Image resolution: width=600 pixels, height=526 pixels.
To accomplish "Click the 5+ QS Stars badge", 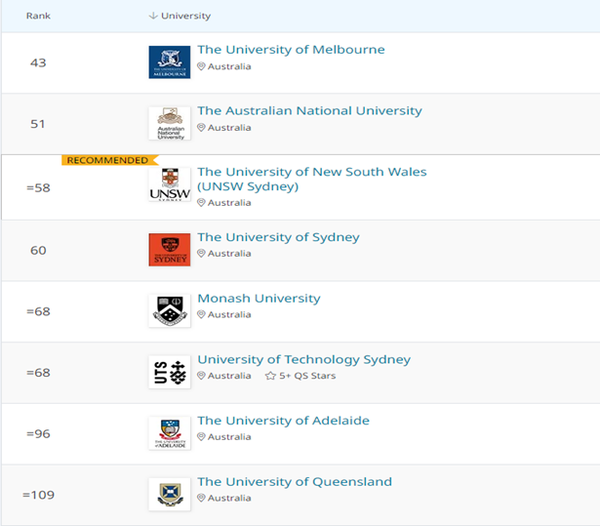I will [300, 376].
